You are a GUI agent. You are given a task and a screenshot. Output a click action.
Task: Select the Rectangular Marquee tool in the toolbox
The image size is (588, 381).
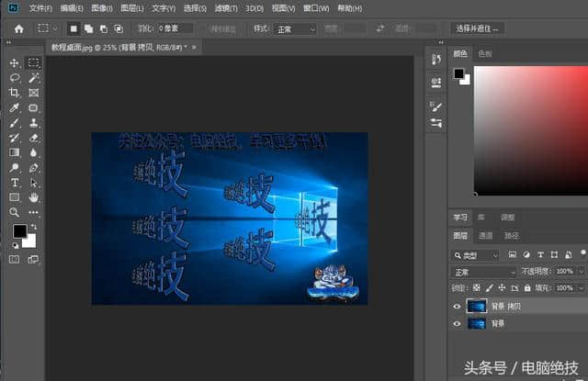pos(33,62)
